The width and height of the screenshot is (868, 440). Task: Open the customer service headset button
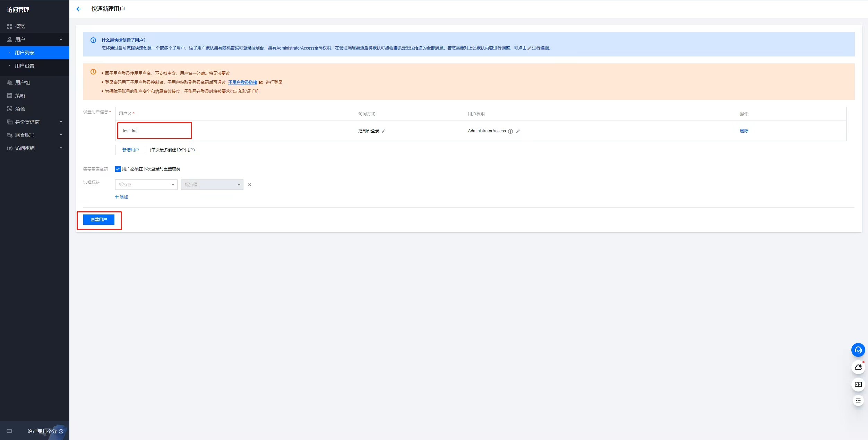(x=858, y=350)
